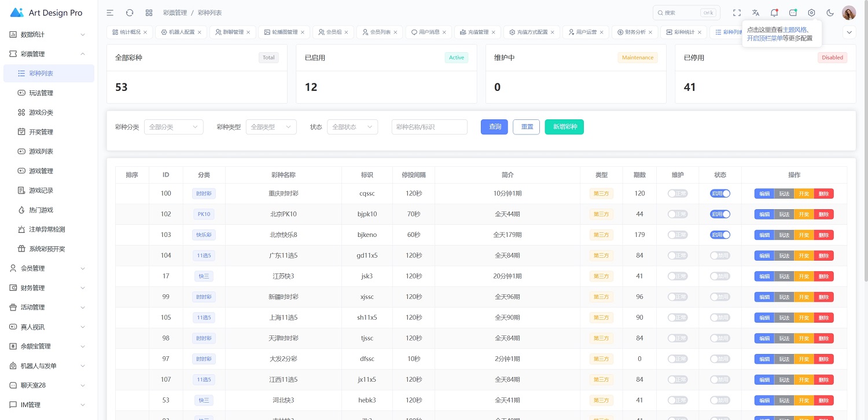Click the 彩种名称/标识 search field
Viewport: 868px width, 420px height.
coord(429,127)
